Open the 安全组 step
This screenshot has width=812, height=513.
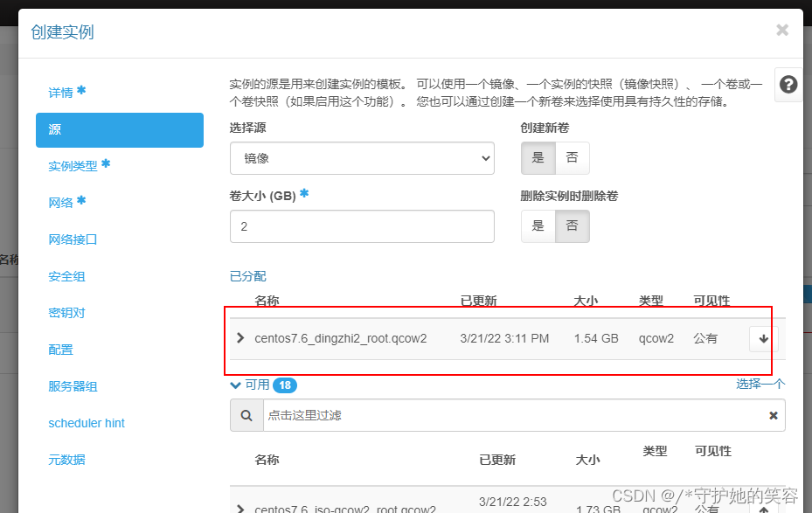click(x=66, y=276)
